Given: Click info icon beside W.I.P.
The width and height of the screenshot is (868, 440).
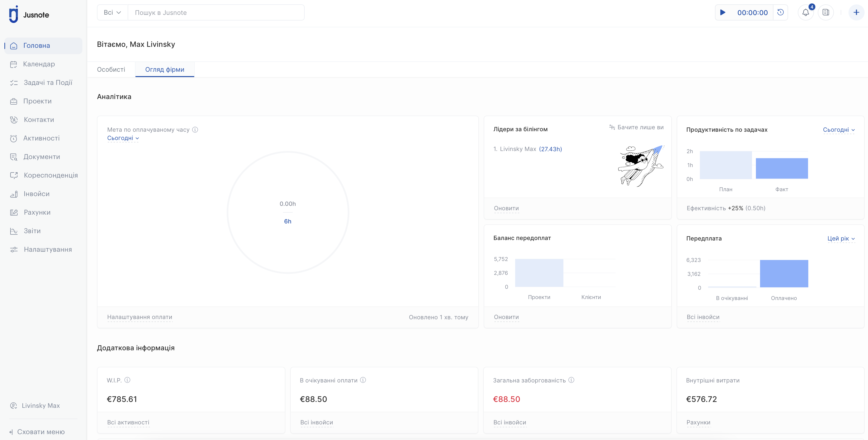Looking at the screenshot, I should (127, 380).
